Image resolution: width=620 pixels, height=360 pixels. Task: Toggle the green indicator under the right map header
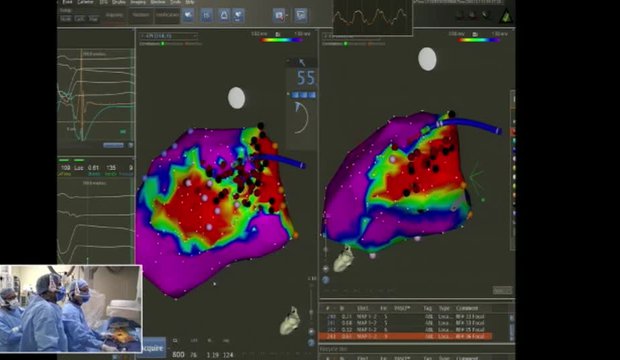(345, 44)
